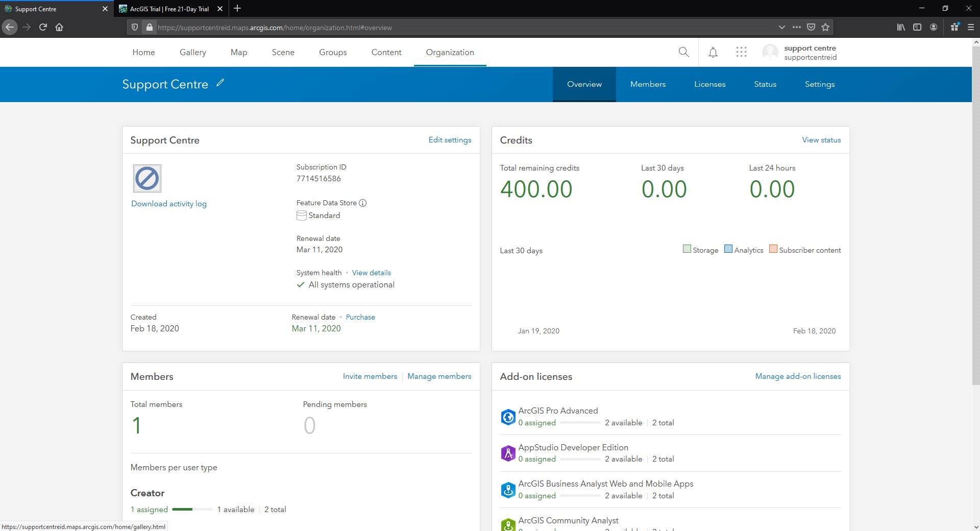980x531 pixels.
Task: Close the ArcGIS Trial browser tab
Action: pyautogui.click(x=220, y=9)
